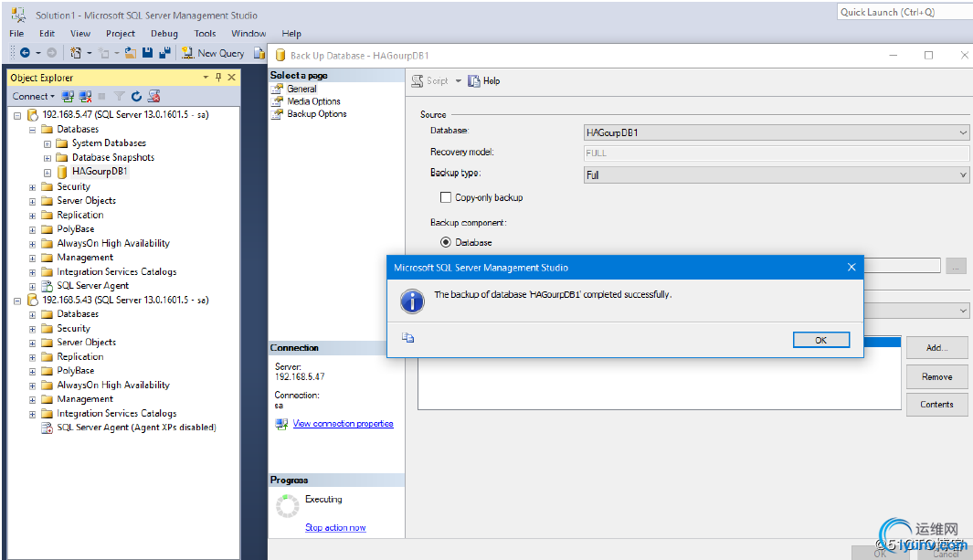Open the Connect dropdown in Object Explorer
This screenshot has width=973, height=560.
pos(34,96)
